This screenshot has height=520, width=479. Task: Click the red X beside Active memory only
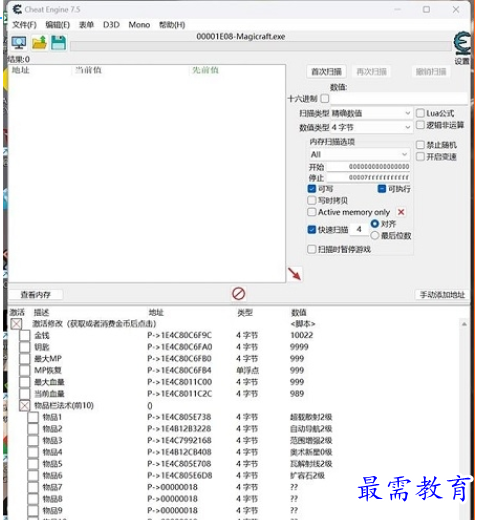pos(401,212)
